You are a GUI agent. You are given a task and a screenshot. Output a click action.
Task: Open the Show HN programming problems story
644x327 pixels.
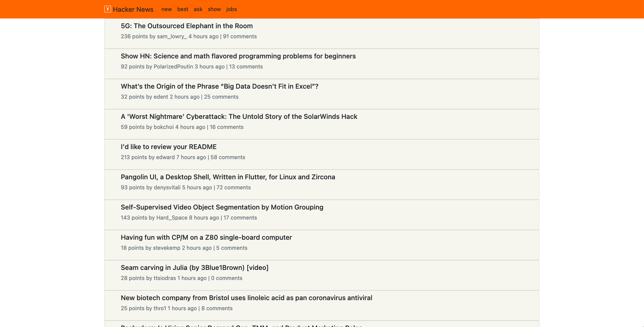[x=238, y=56]
